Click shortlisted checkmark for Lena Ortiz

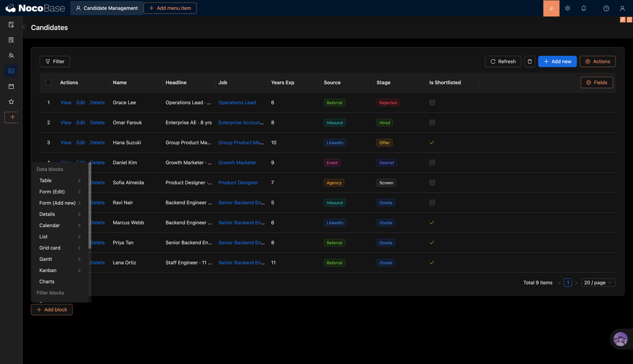point(432,263)
